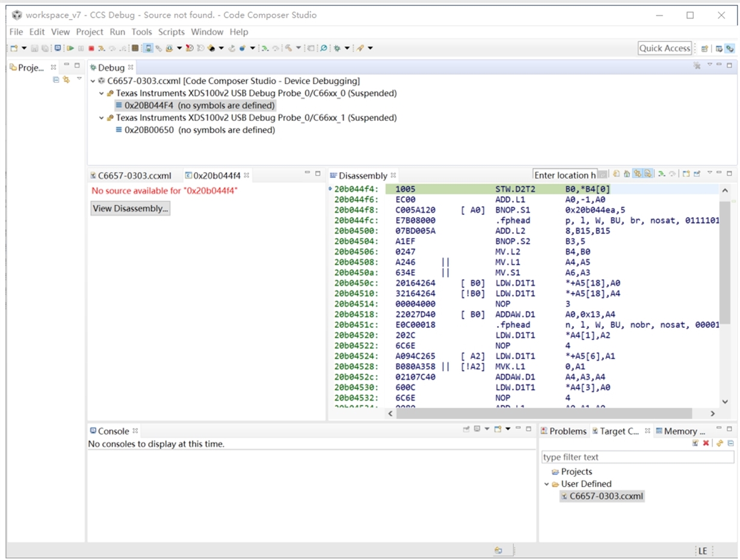Open the CCS Debug perspective icon at top right
The image size is (740, 560).
tap(730, 49)
